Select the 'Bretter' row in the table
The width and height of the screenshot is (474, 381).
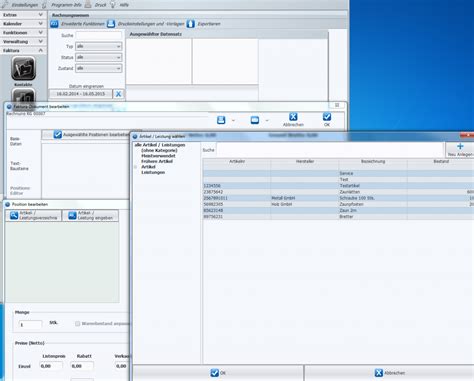click(x=338, y=217)
